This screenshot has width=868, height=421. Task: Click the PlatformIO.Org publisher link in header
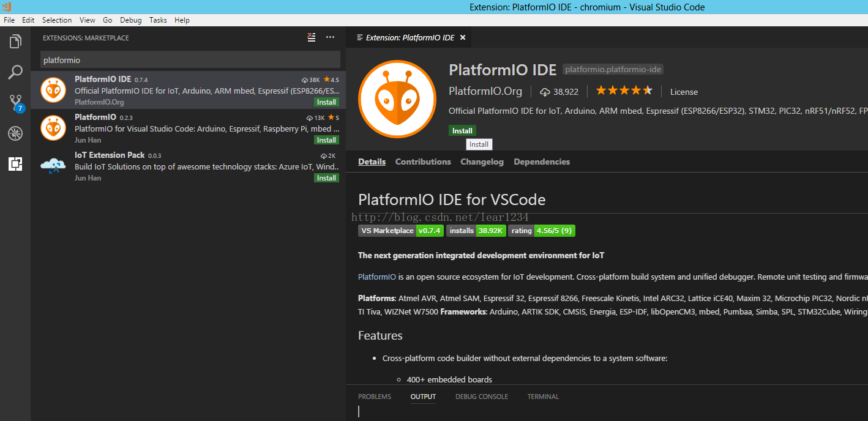(485, 91)
